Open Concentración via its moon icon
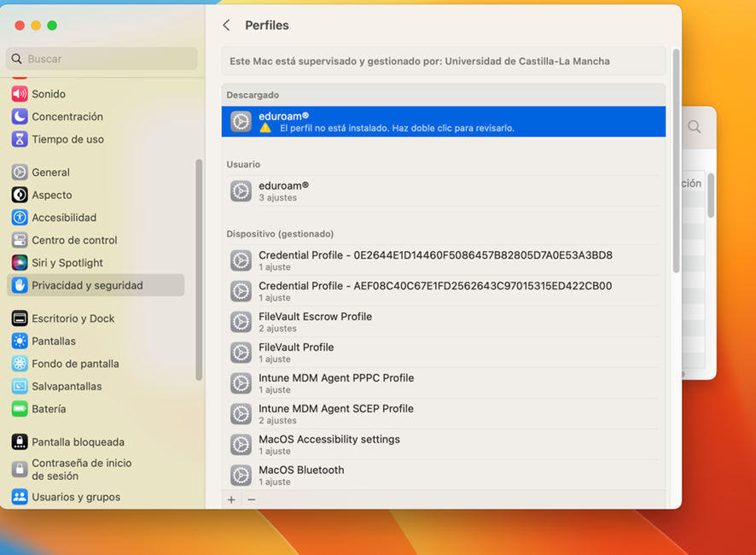Viewport: 756px width, 555px height. [20, 117]
